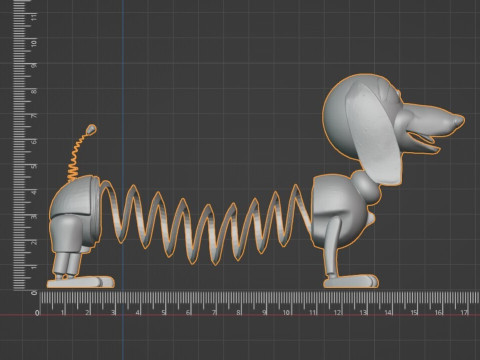This screenshot has height=360, width=480.
Task: Click the number 11 on vertical ruler
Action: click(x=34, y=17)
